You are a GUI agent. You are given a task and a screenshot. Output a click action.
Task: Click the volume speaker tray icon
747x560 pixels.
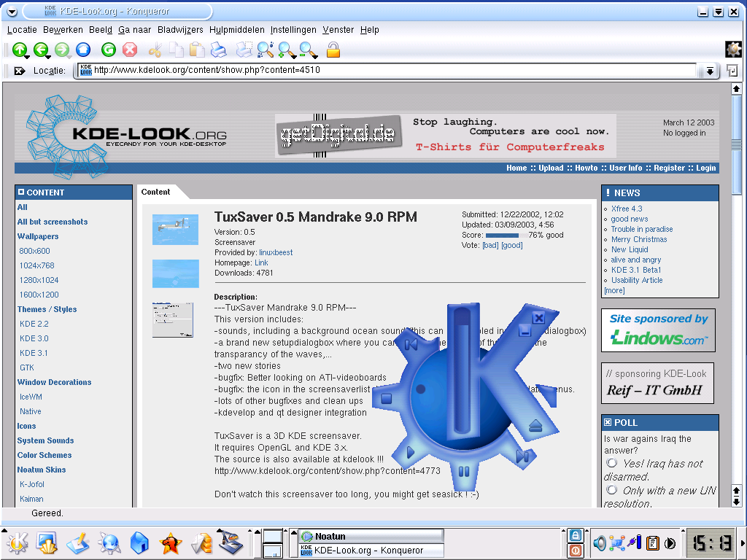600,542
